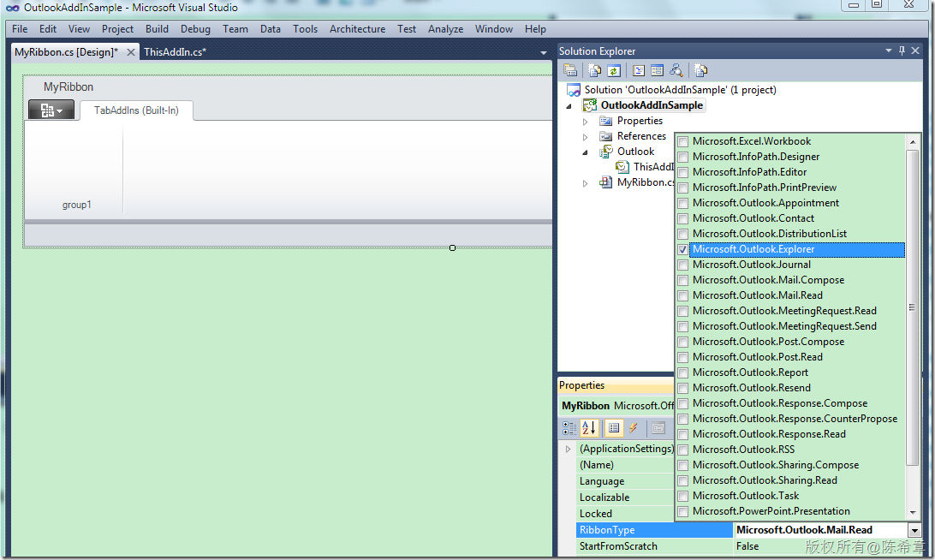Expand the References node
The height and width of the screenshot is (560, 935).
[585, 137]
